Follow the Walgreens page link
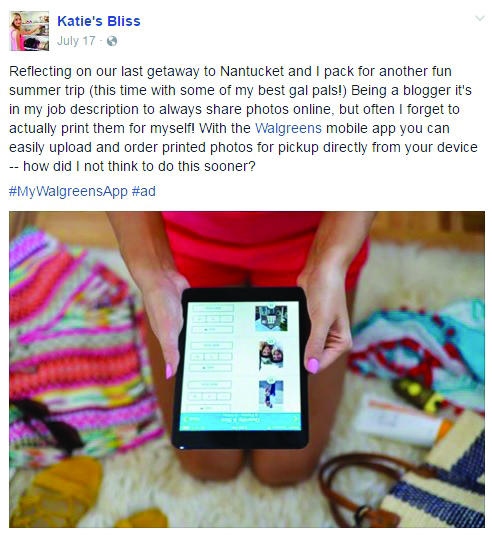Screen dimensions: 492x538 tap(288, 128)
